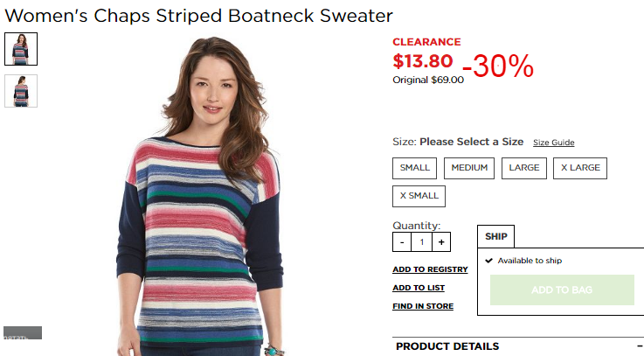Collapse the PRODUCT DETAILS section
The width and height of the screenshot is (644, 356).
[x=640, y=346]
